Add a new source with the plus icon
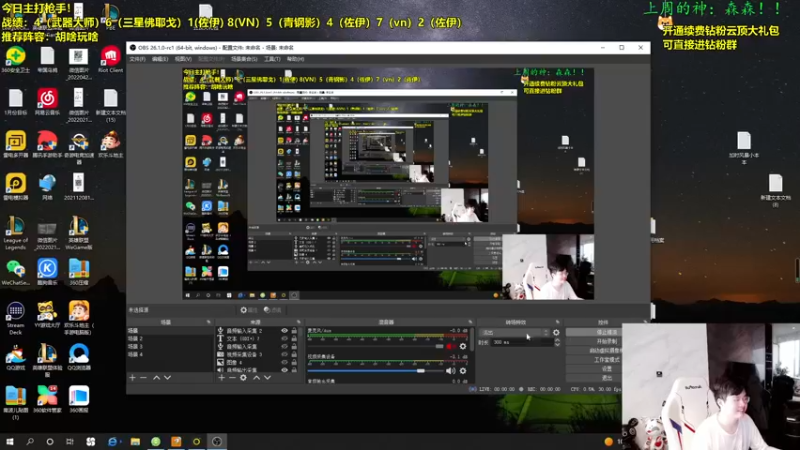The width and height of the screenshot is (800, 450). (221, 378)
